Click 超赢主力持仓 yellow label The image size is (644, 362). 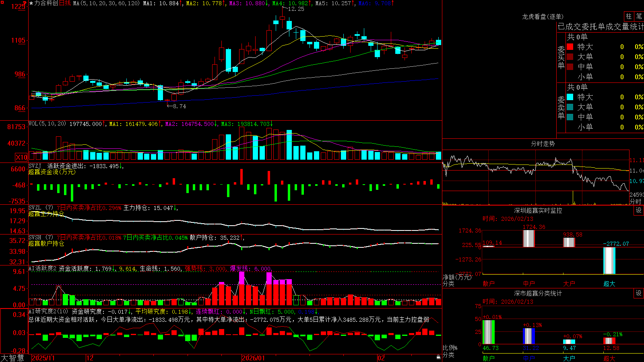[x=46, y=214]
